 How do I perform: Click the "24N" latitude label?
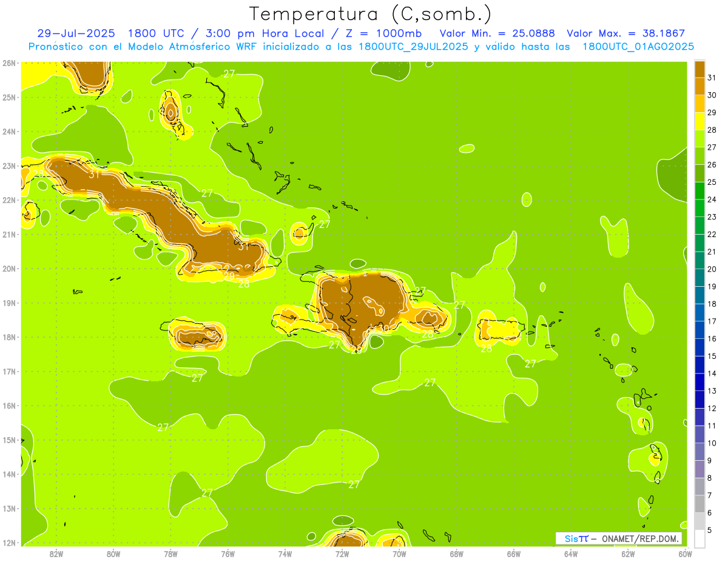click(x=9, y=132)
